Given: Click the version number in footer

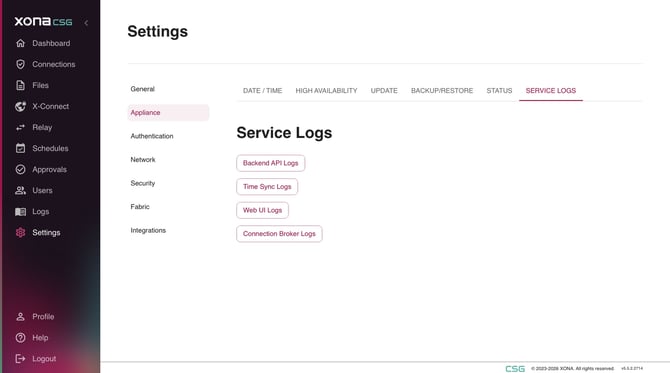Looking at the screenshot, I should coord(632,368).
